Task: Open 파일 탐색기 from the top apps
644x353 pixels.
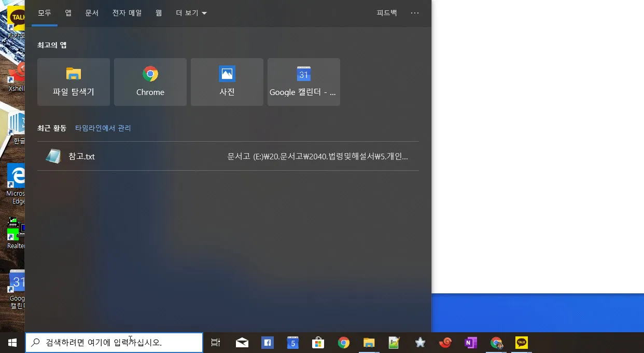Action: (x=73, y=82)
